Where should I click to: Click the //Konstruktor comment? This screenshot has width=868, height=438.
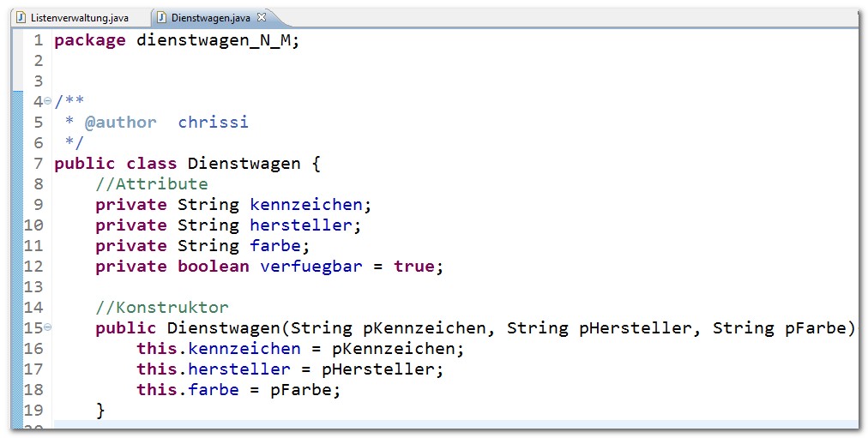(162, 307)
